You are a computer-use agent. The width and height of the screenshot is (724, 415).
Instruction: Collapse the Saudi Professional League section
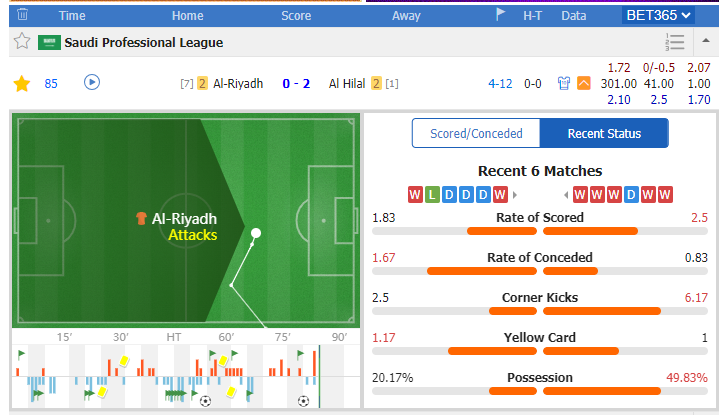pos(706,41)
